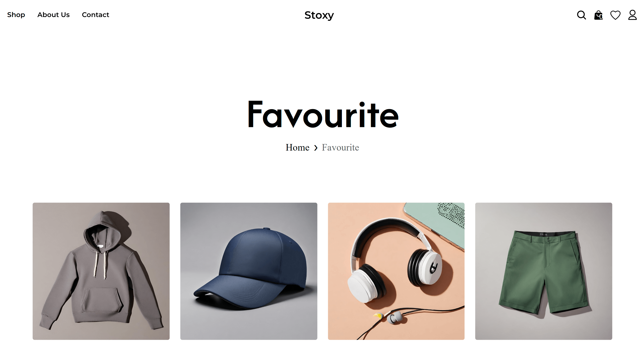Image resolution: width=644 pixels, height=344 pixels.
Task: Open the About Us page
Action: [54, 15]
